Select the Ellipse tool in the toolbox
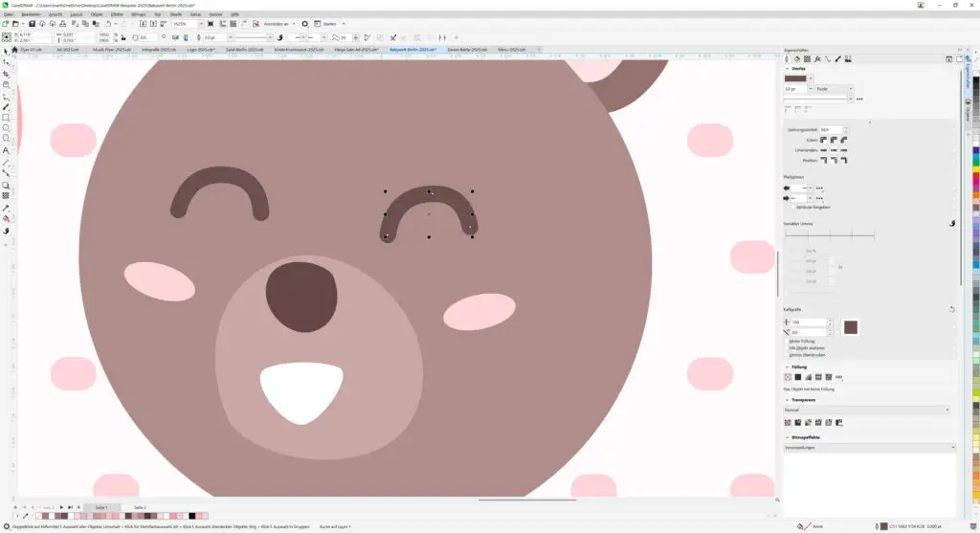Viewport: 980px width, 533px height. coord(7,128)
